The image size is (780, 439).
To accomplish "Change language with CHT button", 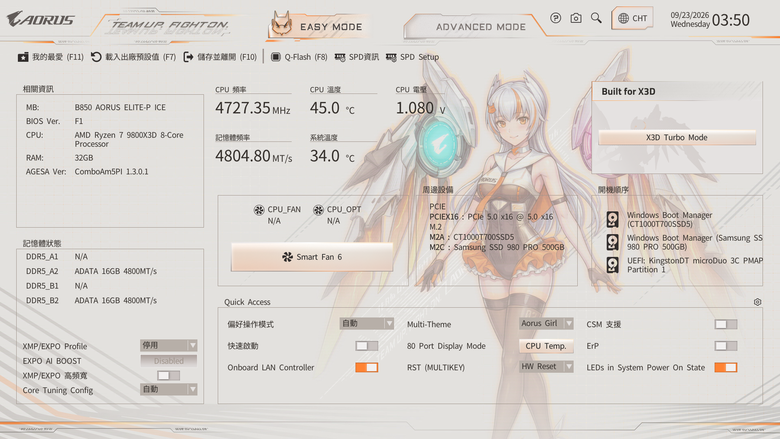I will pyautogui.click(x=632, y=18).
